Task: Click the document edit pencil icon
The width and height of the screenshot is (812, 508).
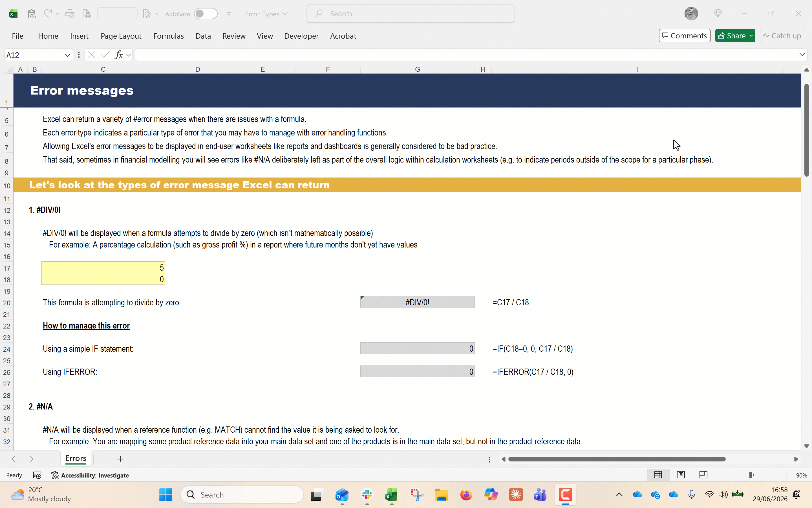Action: coord(147,14)
